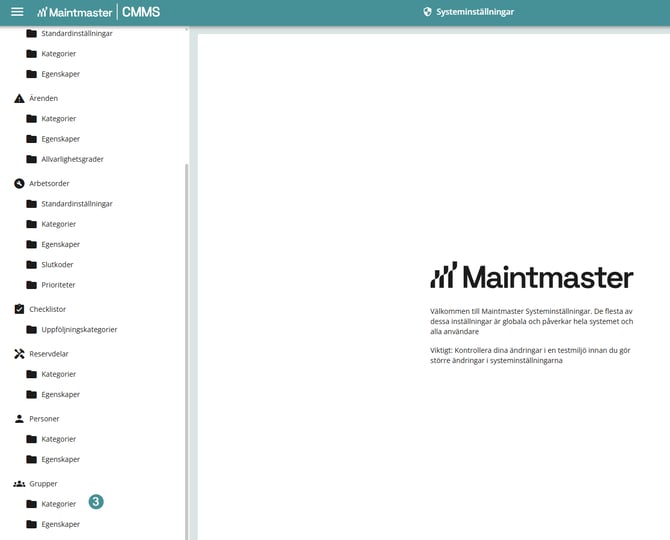Open Kategorier under Ärenden

pos(59,118)
